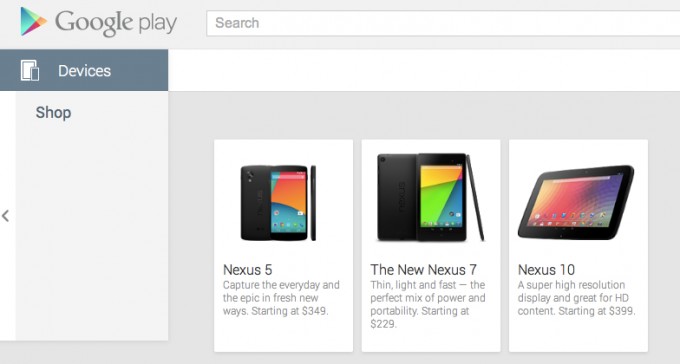Open the Shop sidebar item

click(x=53, y=112)
